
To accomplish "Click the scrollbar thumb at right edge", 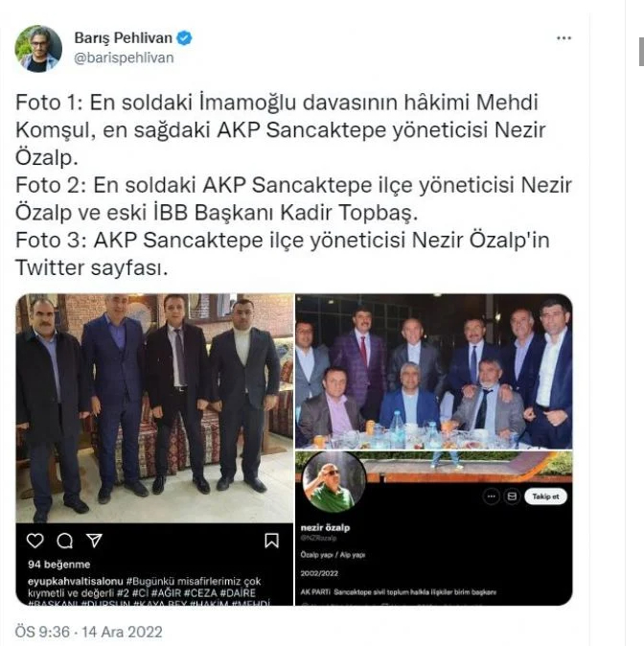I will 641,52.
